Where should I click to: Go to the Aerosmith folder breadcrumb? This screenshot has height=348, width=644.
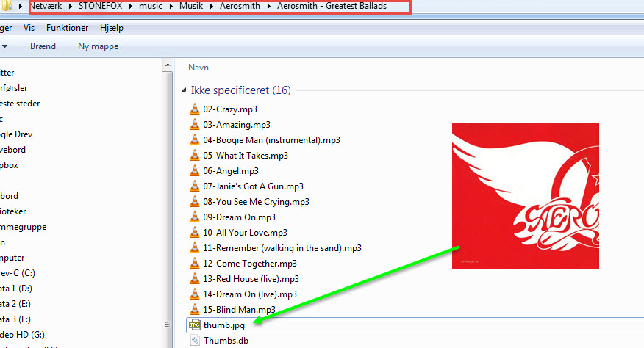(x=240, y=6)
